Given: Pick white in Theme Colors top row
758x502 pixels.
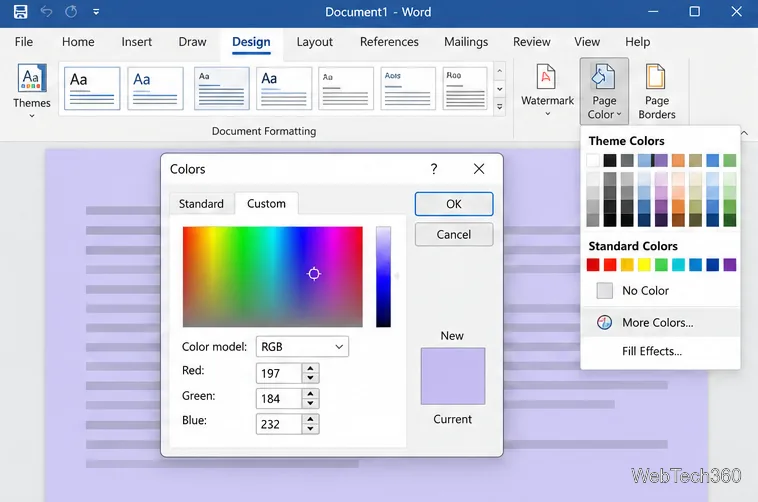Looking at the screenshot, I should pyautogui.click(x=593, y=160).
